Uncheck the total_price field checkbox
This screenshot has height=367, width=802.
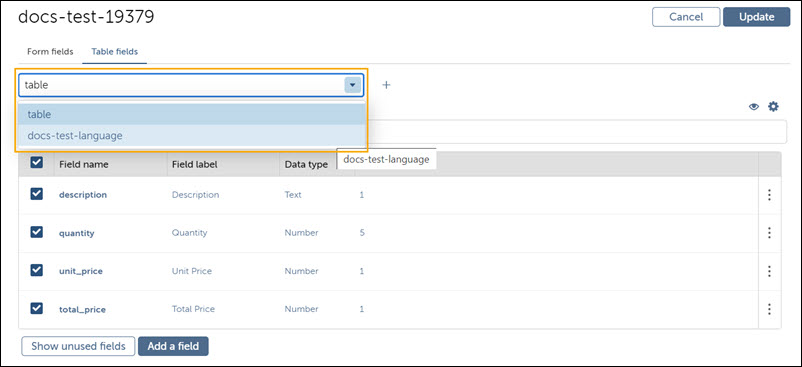pyautogui.click(x=37, y=308)
